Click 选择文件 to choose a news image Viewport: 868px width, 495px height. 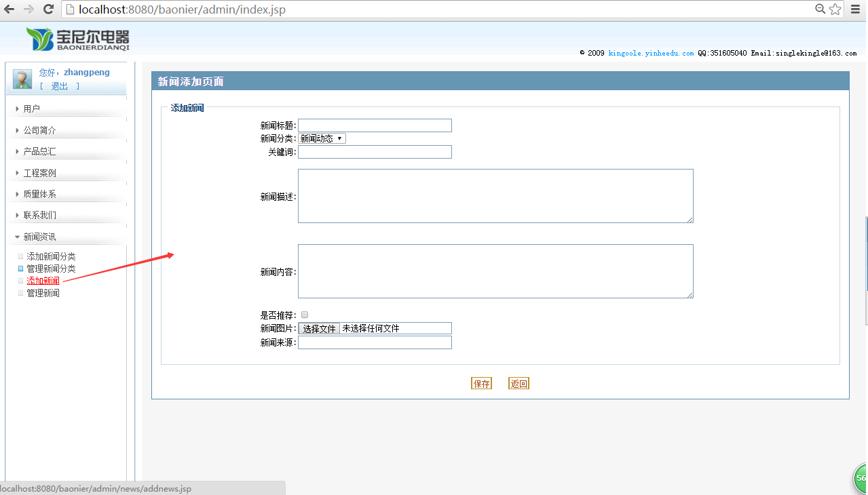(x=319, y=328)
